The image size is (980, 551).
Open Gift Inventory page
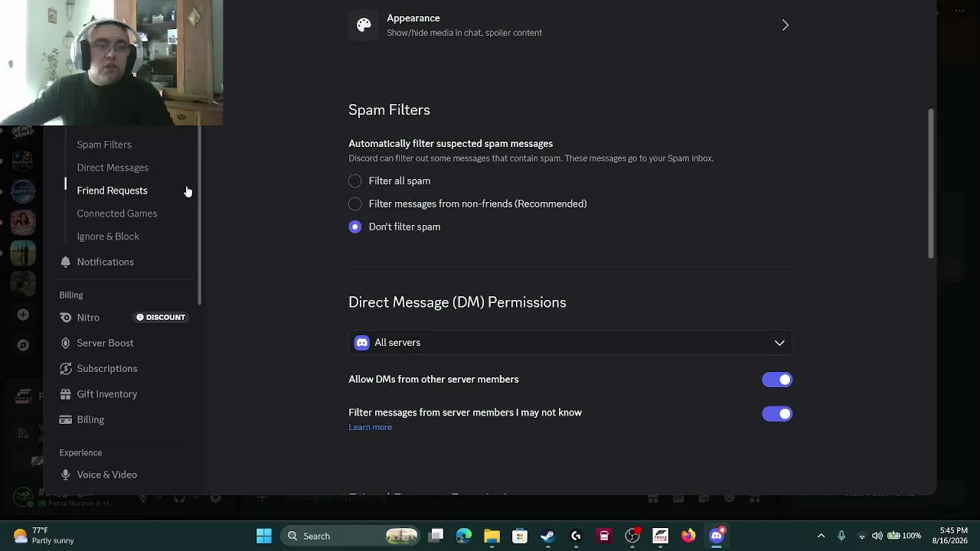click(x=107, y=394)
